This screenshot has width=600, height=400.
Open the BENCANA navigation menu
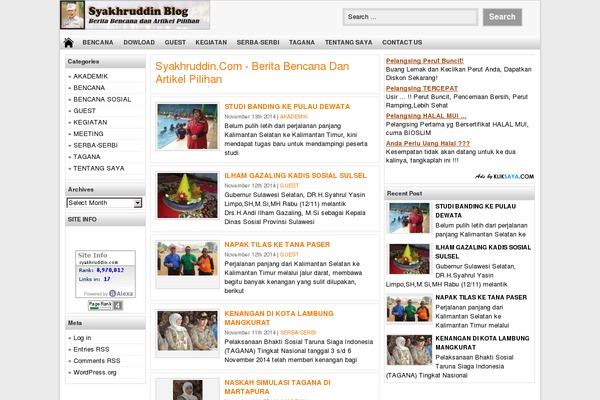[98, 42]
